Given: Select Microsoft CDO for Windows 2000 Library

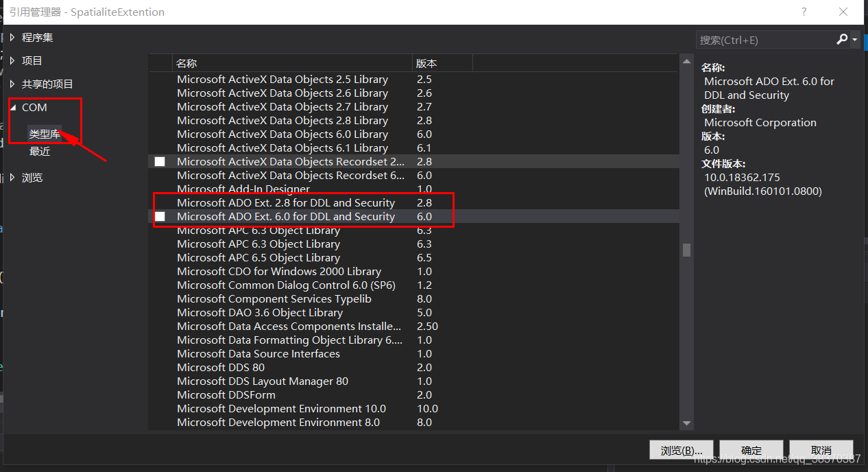Looking at the screenshot, I should [x=414, y=272].
